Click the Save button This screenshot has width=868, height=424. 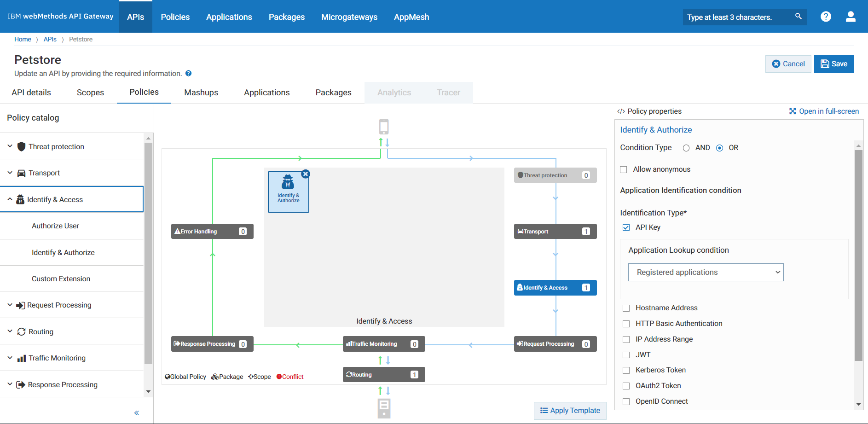pos(833,64)
